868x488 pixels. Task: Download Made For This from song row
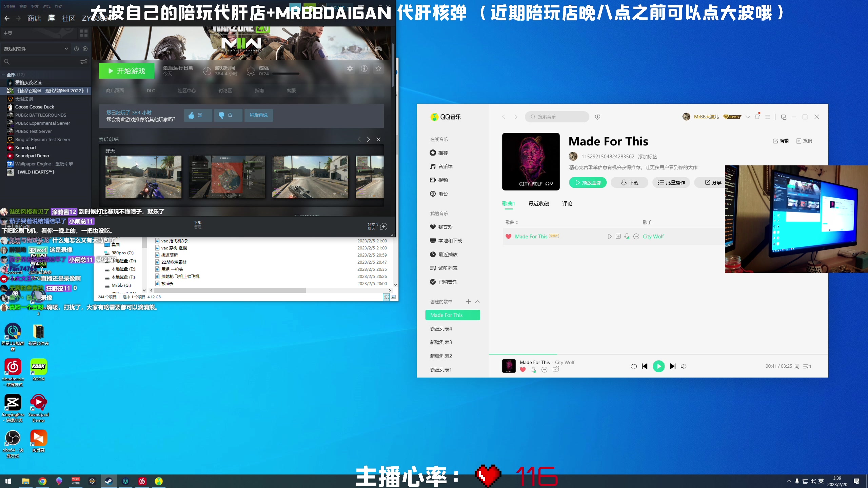(627, 237)
